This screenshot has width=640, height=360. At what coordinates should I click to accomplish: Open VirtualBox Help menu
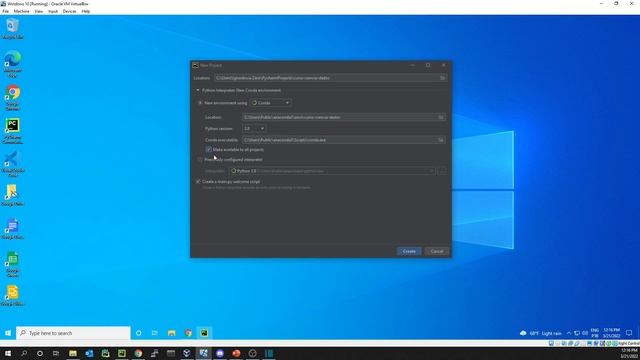click(x=85, y=11)
